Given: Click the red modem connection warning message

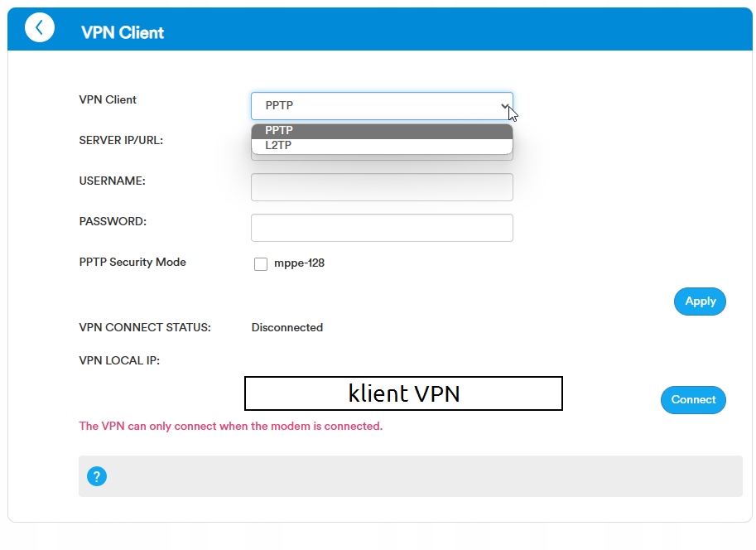Looking at the screenshot, I should pyautogui.click(x=230, y=427).
